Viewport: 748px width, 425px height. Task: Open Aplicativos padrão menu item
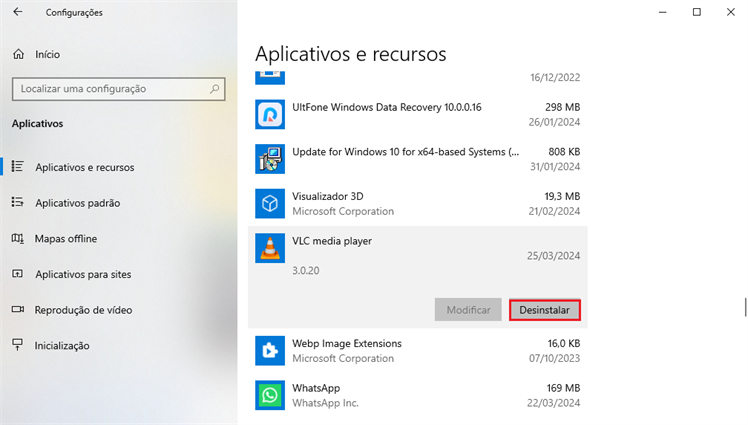point(78,203)
